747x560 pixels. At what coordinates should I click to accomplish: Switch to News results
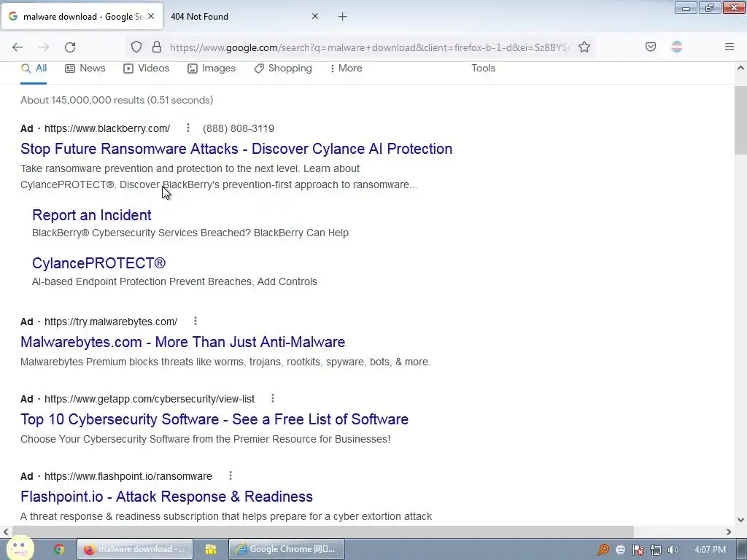point(85,69)
